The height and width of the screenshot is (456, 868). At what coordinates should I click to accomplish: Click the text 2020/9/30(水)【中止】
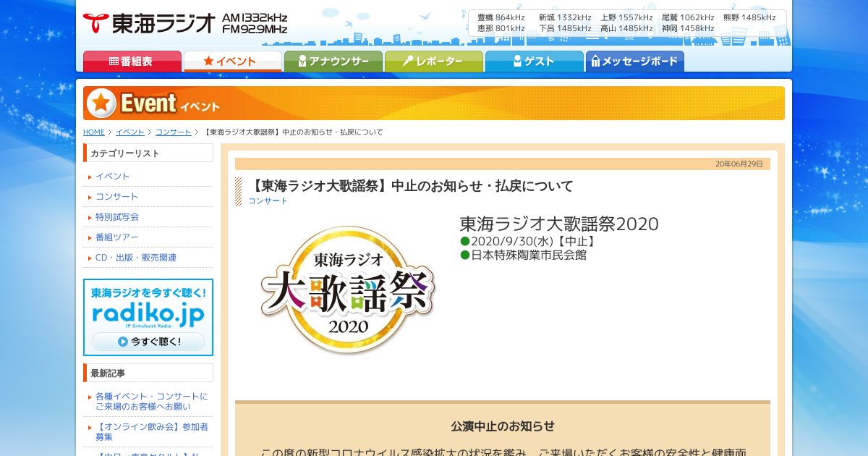pos(529,242)
